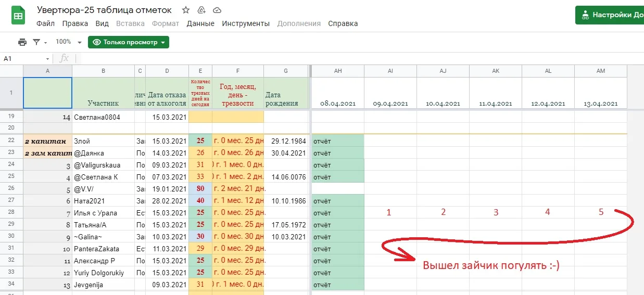This screenshot has height=295, width=644.
Task: Open the filter views dropdown arrow
Action: coord(46,43)
